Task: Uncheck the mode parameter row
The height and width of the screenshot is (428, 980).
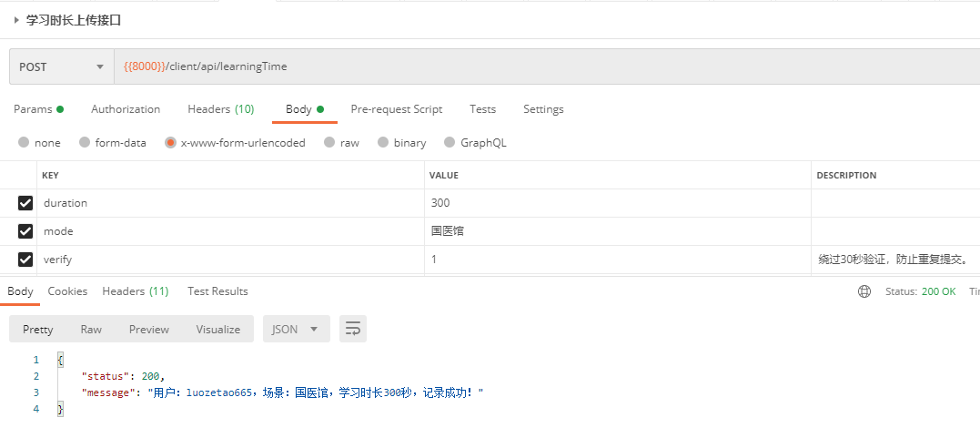Action: tap(25, 231)
